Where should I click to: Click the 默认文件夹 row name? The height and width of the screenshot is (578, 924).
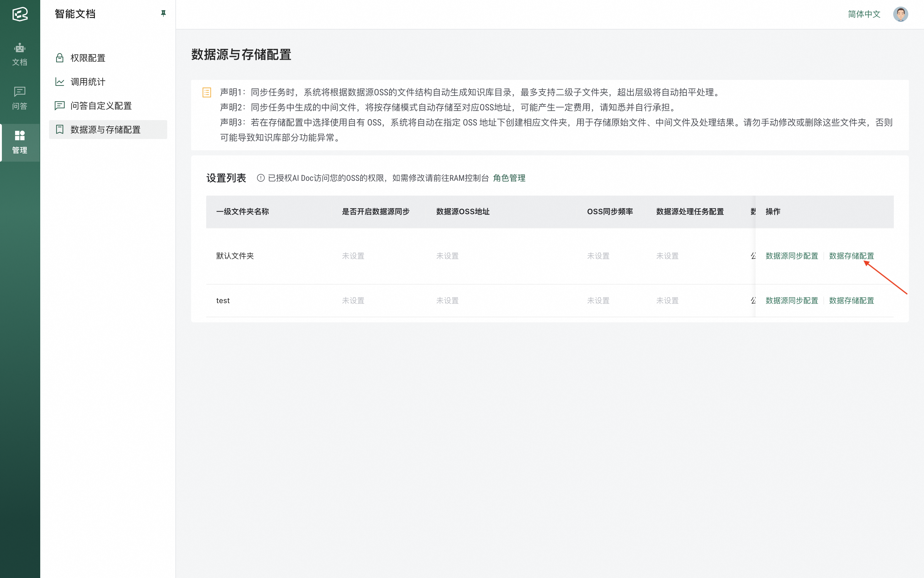(x=235, y=256)
